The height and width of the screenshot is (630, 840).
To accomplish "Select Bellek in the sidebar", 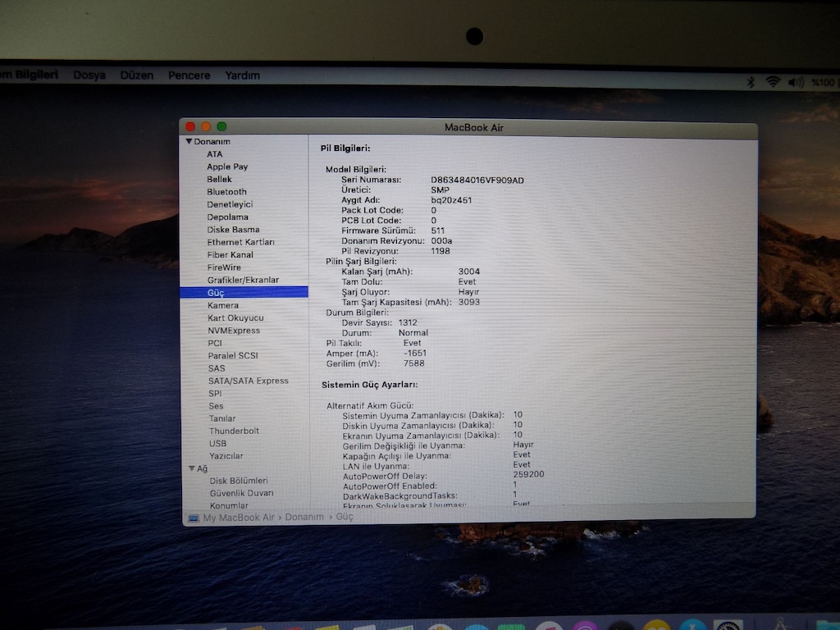I will tap(219, 180).
